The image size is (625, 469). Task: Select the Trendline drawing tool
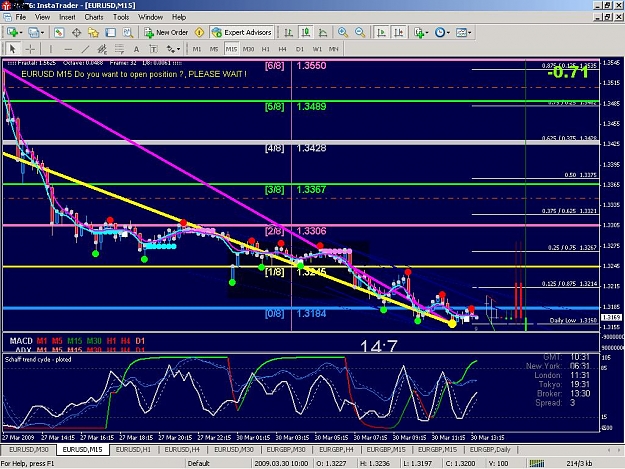pos(85,49)
